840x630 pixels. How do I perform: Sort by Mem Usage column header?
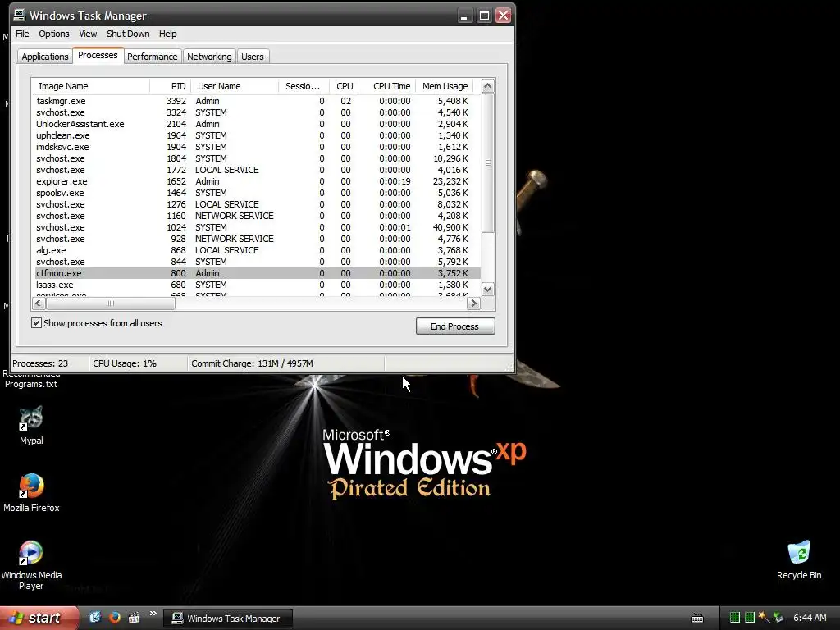click(445, 86)
